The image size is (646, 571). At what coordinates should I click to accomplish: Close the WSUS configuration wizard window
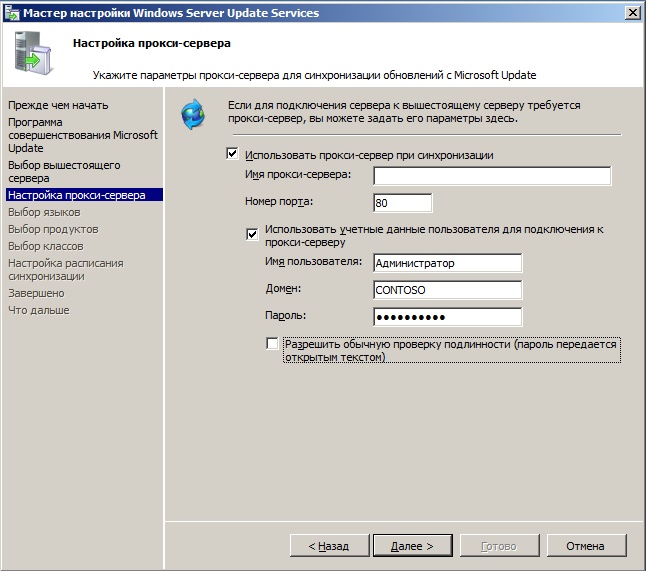[x=632, y=13]
